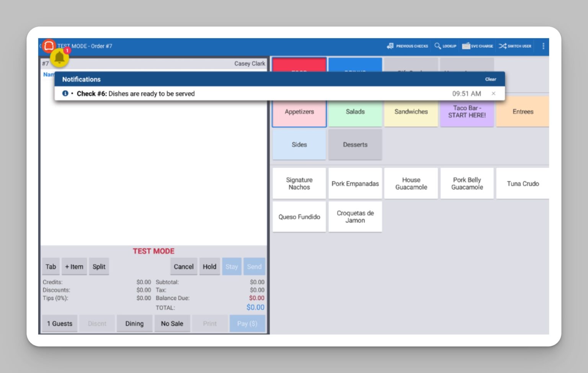This screenshot has width=588, height=373.
Task: Open the three-dot overflow menu
Action: pyautogui.click(x=543, y=46)
